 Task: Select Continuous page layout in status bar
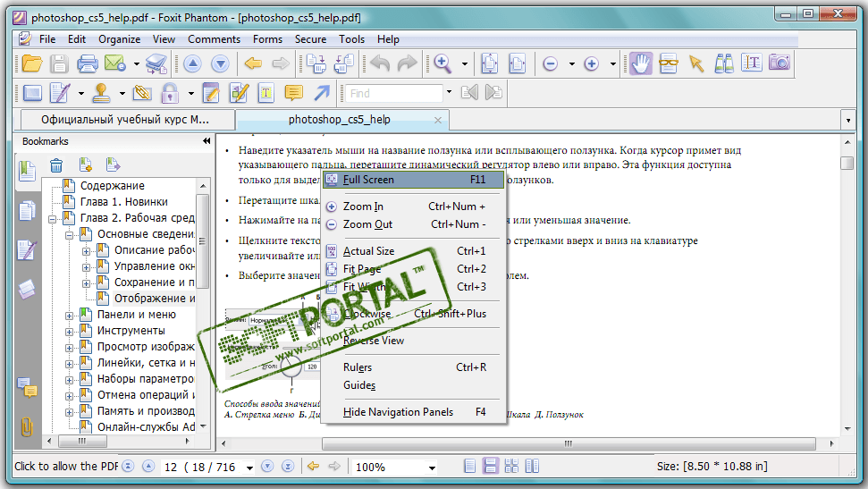point(491,466)
